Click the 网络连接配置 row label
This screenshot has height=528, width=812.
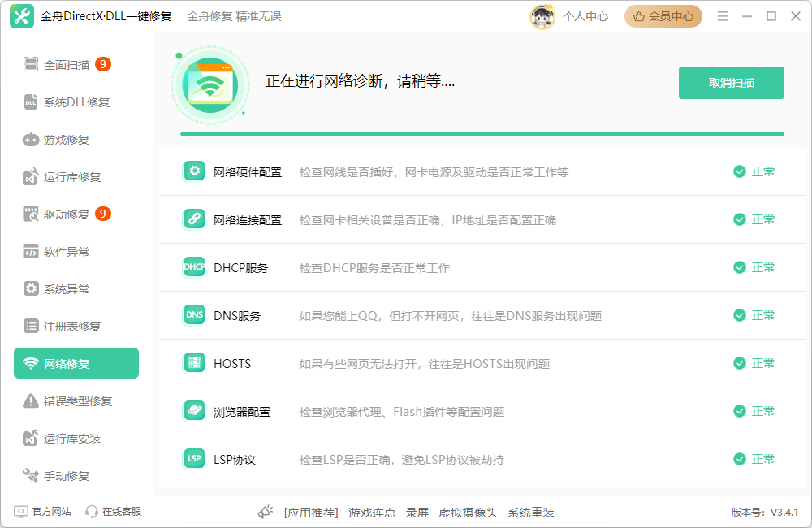[248, 220]
